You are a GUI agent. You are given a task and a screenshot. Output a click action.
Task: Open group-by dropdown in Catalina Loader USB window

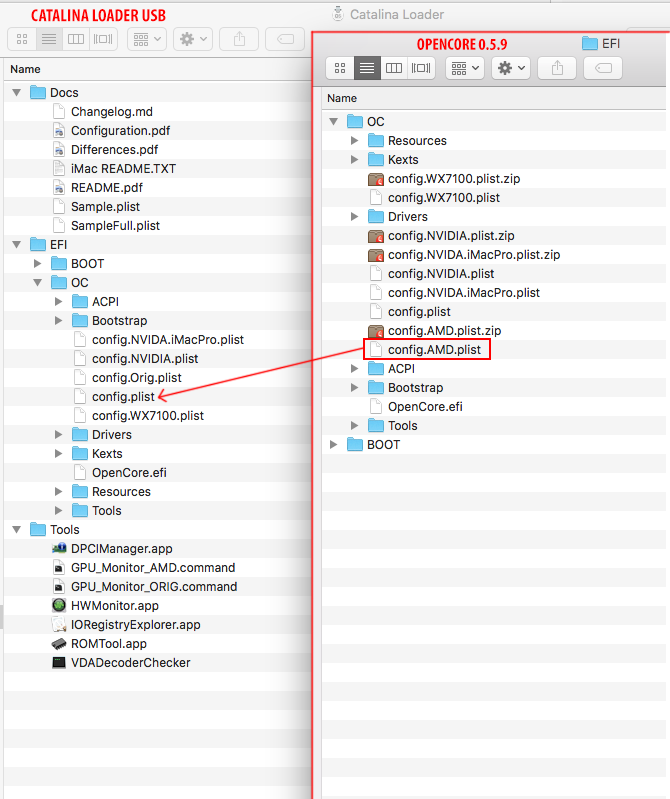coord(147,39)
